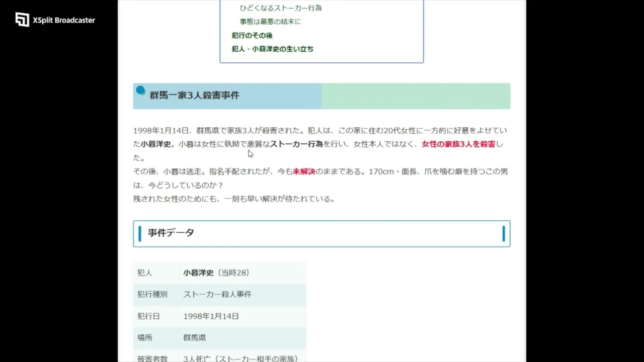Click the 場所 table label
The height and width of the screenshot is (362, 644).
(156, 338)
